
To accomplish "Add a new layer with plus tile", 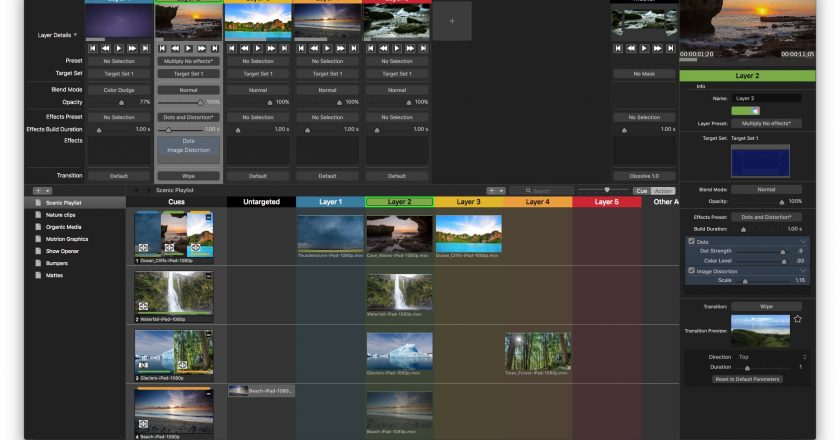I will pos(452,21).
